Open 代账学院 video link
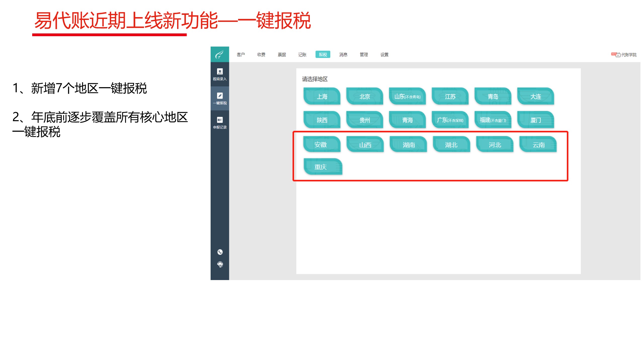This screenshot has width=644, height=362. tap(624, 55)
